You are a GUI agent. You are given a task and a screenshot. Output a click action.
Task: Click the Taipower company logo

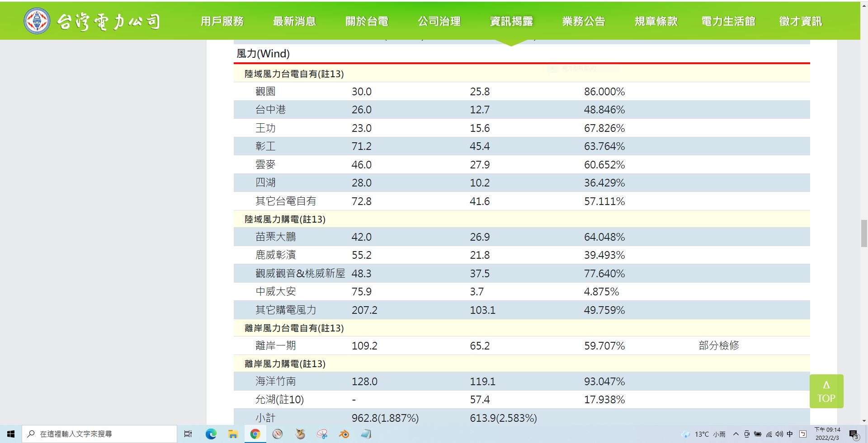coord(92,21)
